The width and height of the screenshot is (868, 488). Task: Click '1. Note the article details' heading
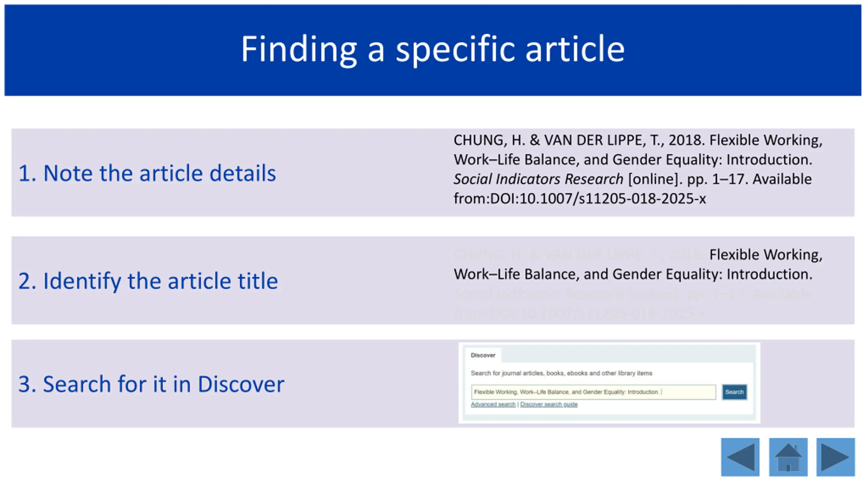pos(147,173)
